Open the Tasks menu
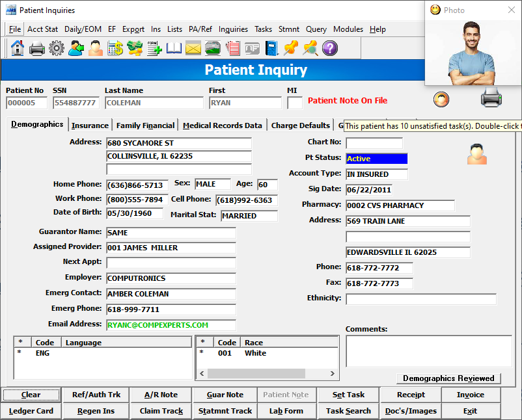This screenshot has height=420, width=522. coord(264,29)
